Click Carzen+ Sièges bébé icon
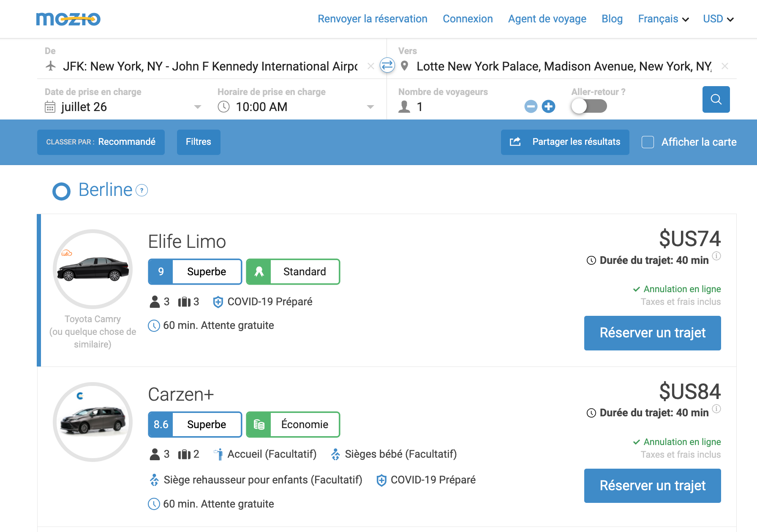This screenshot has height=532, width=757. pyautogui.click(x=335, y=454)
